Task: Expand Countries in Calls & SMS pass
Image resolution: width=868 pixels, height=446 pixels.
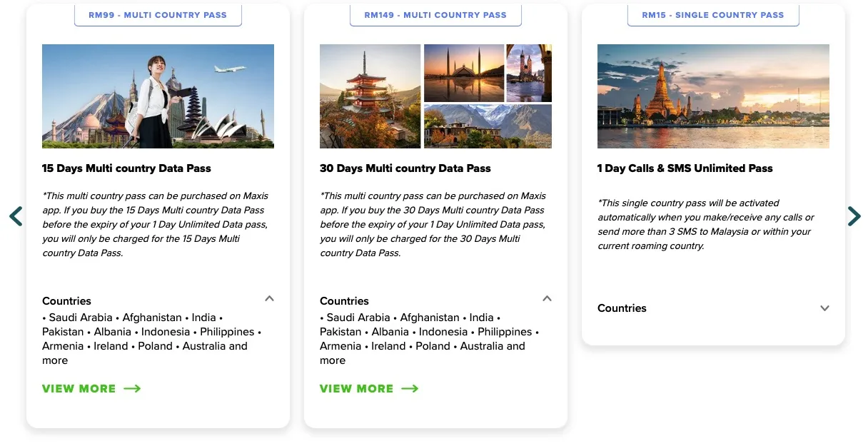Action: [x=824, y=308]
